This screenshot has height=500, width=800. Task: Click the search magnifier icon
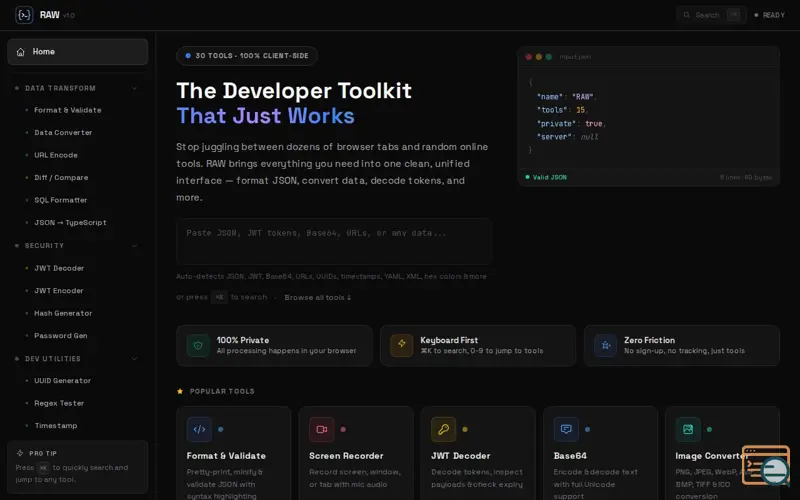(687, 15)
